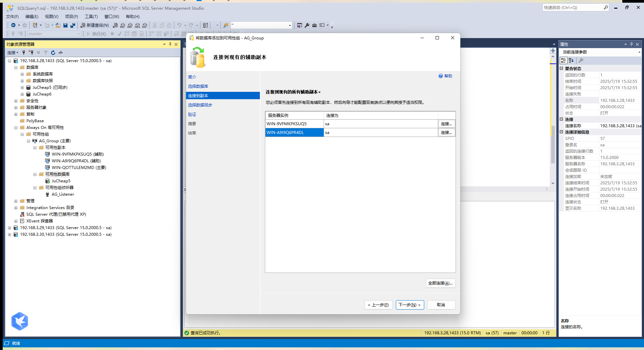Click the Undo arrow icon
Image resolution: width=644 pixels, height=350 pixels.
(x=179, y=25)
